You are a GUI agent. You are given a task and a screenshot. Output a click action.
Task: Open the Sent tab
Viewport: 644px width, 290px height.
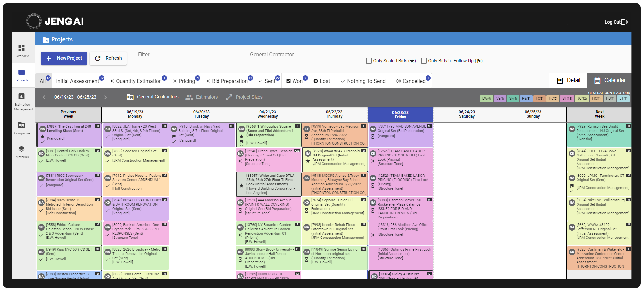pyautogui.click(x=268, y=81)
